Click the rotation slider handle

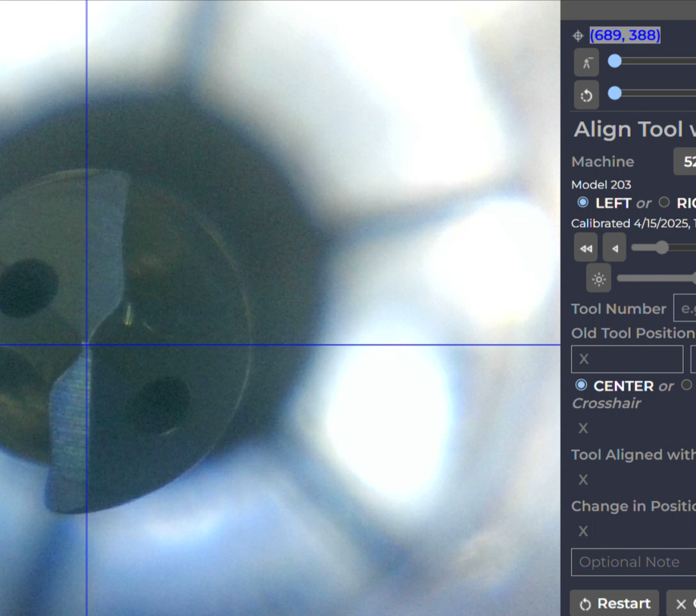tap(615, 93)
